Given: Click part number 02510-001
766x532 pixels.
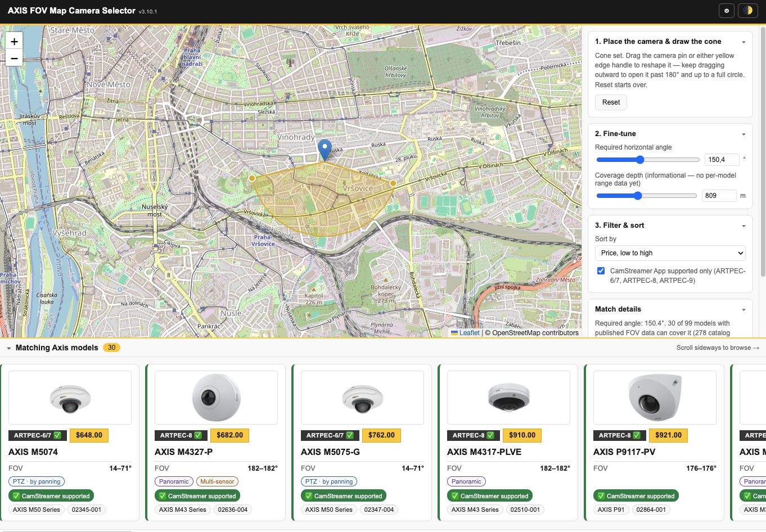Looking at the screenshot, I should coord(525,510).
